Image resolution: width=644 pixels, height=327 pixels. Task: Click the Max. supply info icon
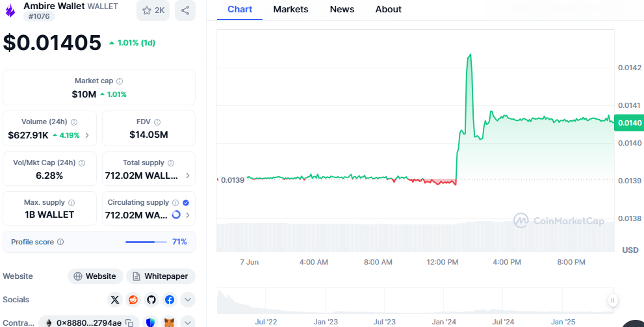[71, 203]
